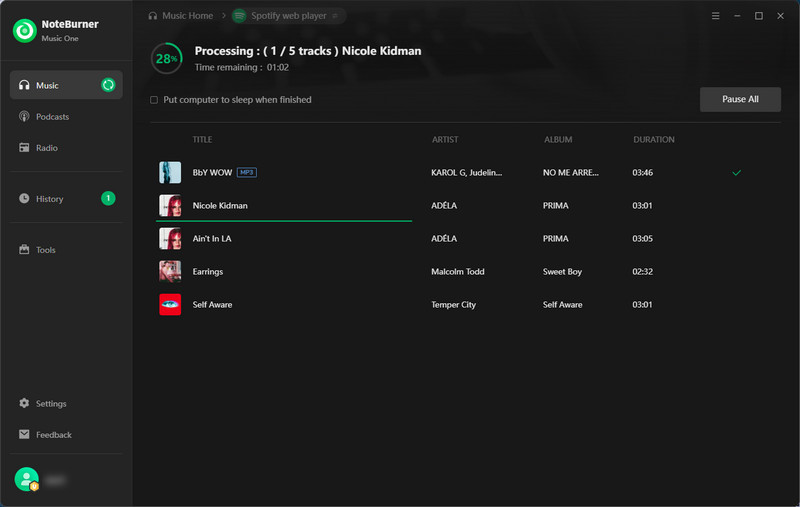Click the History clock icon

tap(24, 198)
